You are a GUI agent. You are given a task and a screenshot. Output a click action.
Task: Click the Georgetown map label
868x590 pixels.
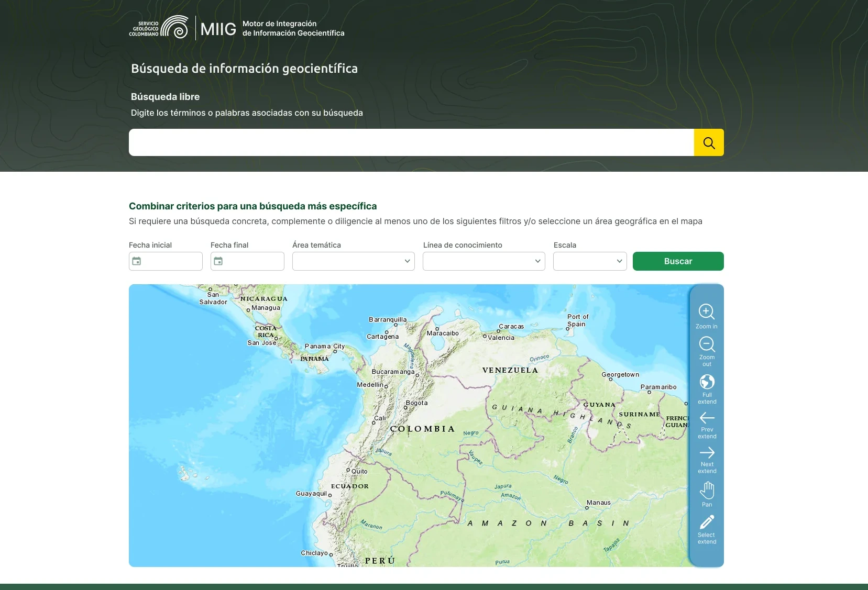[x=620, y=375]
